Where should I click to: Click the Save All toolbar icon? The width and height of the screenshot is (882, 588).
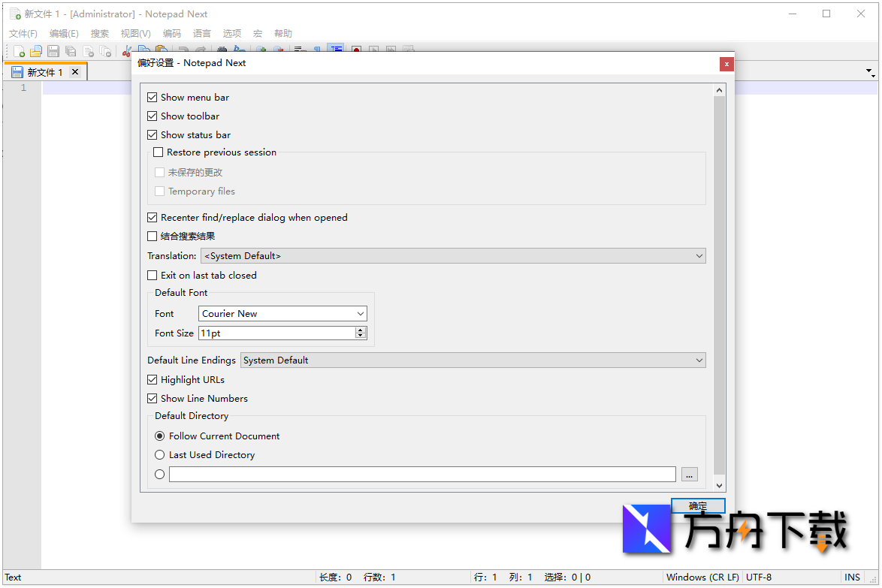click(71, 51)
